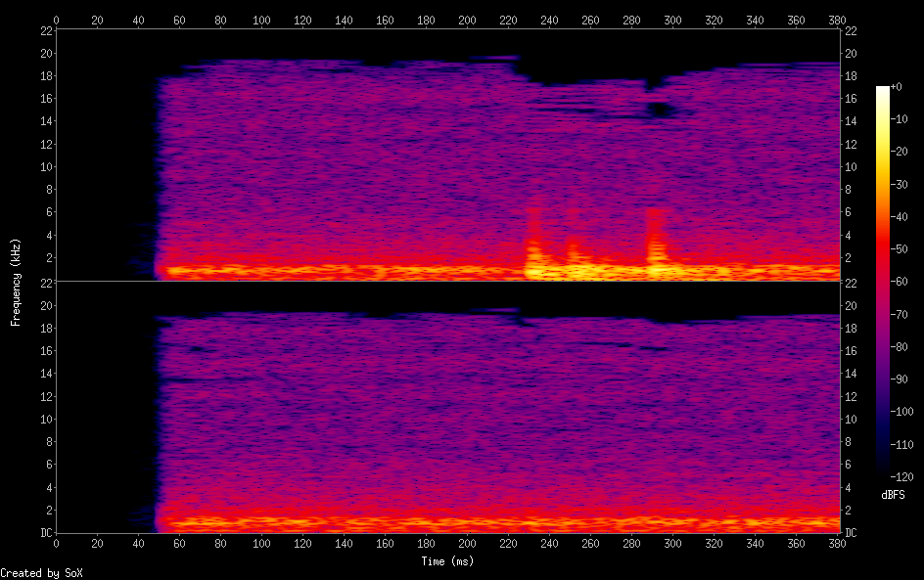Click the "Created by SoX" text
924x580 pixels.
point(41,573)
